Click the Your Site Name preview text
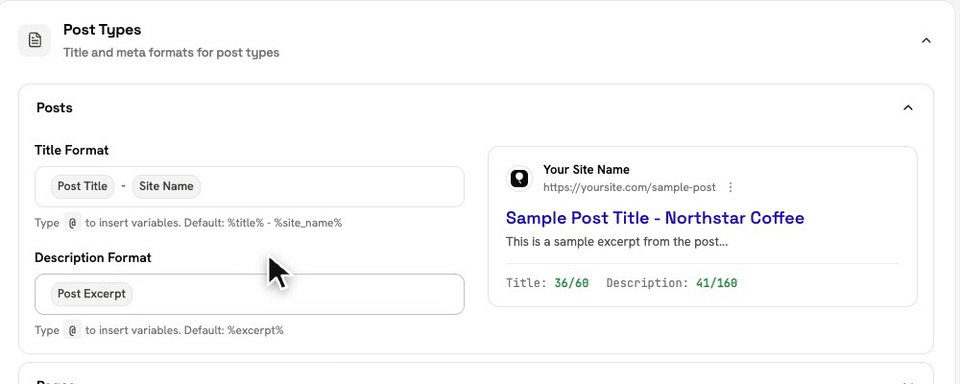The width and height of the screenshot is (960, 384). [586, 170]
